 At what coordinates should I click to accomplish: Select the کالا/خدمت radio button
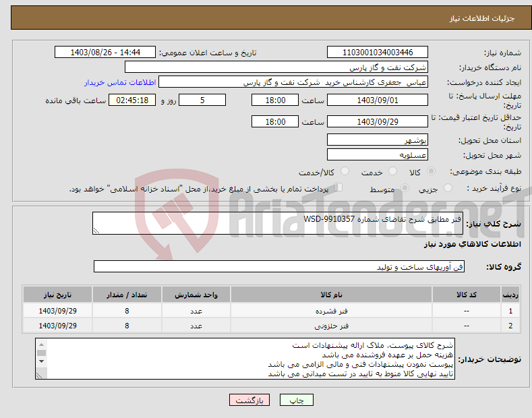(x=345, y=171)
